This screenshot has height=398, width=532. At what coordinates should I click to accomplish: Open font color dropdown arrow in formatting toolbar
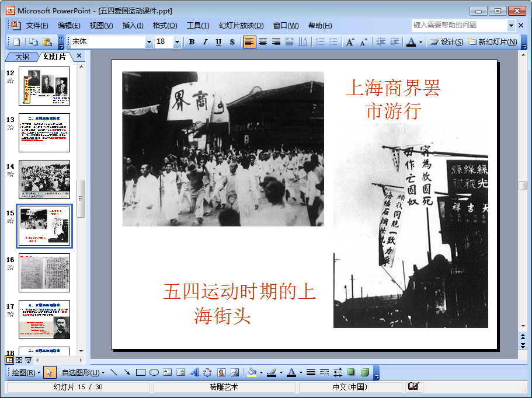[x=420, y=43]
